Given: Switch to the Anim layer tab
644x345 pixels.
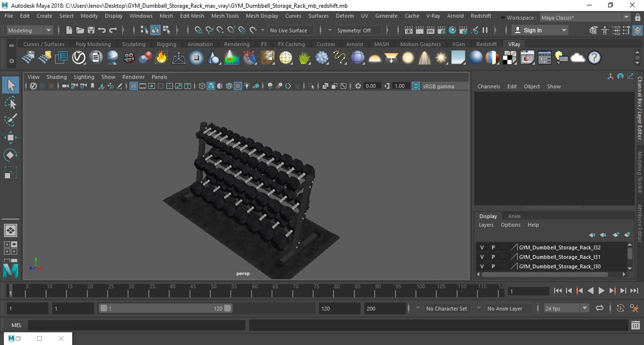Looking at the screenshot, I should tap(514, 216).
